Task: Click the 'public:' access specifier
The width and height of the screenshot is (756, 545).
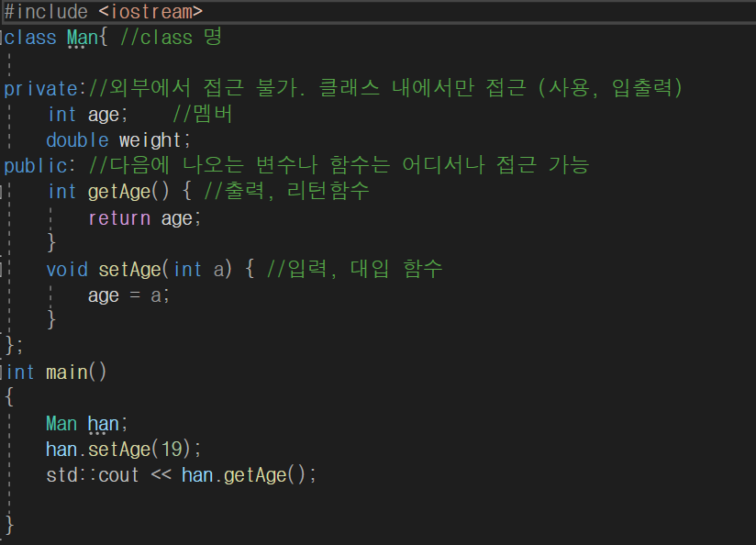Action: (x=39, y=166)
